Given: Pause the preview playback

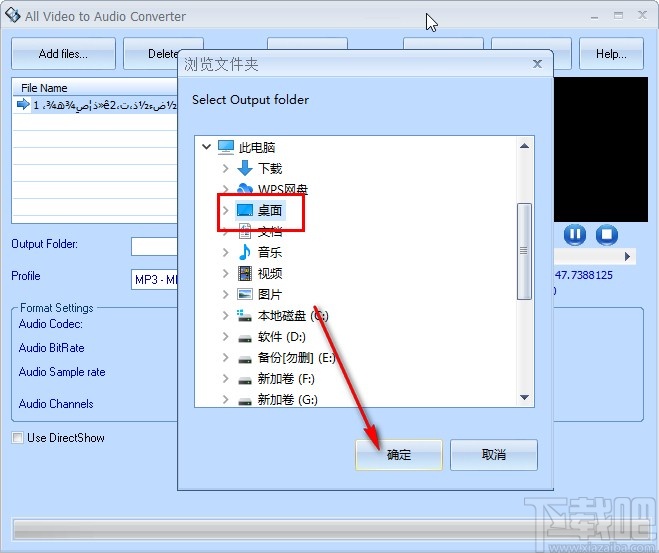Looking at the screenshot, I should (575, 234).
